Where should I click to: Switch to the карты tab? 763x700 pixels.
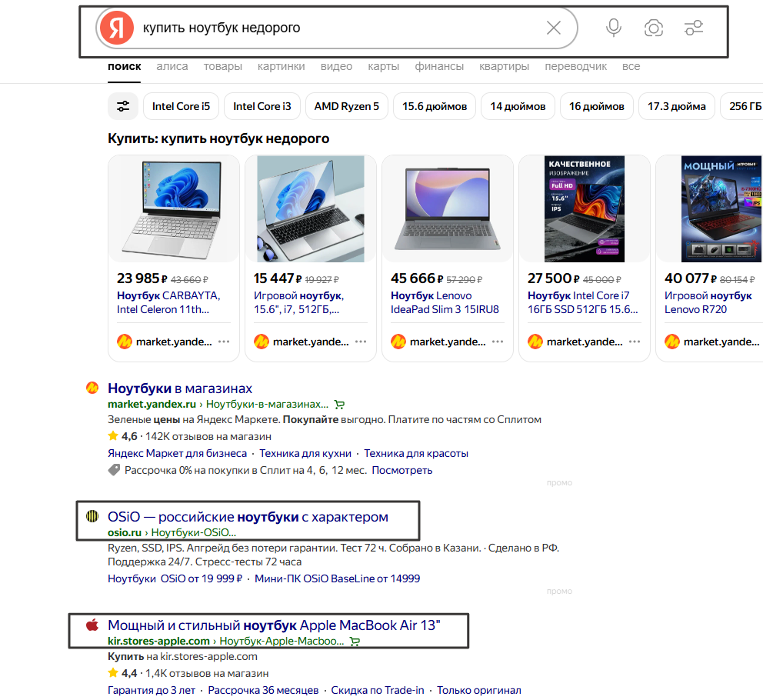384,66
